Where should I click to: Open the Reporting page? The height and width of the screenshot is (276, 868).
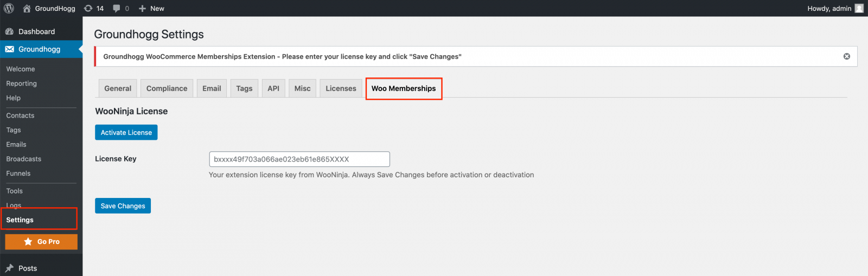pyautogui.click(x=22, y=84)
